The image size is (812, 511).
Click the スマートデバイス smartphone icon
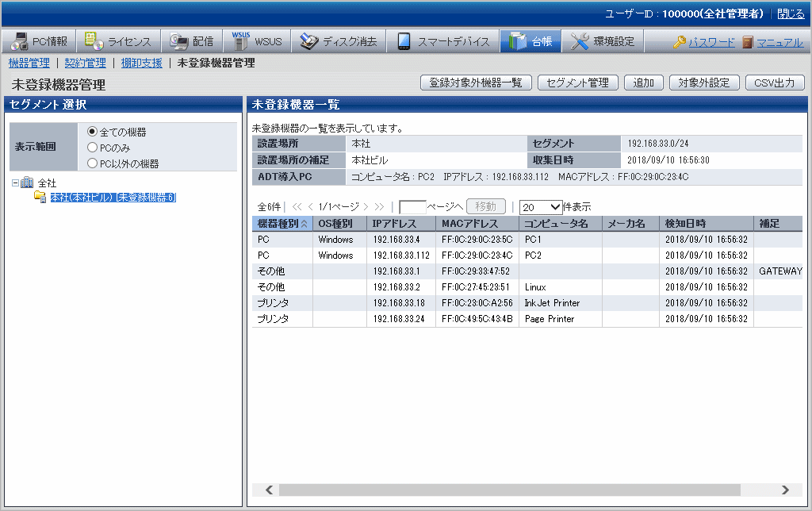pos(404,41)
